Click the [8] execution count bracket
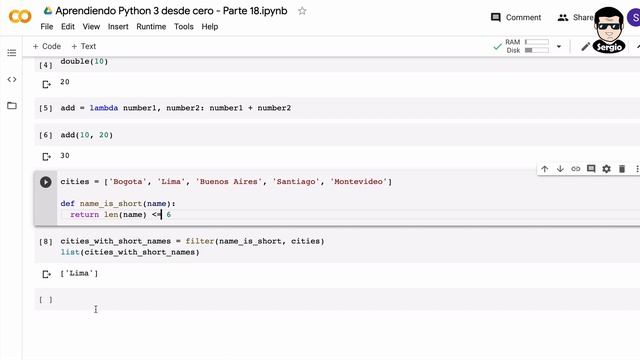640x360 pixels. tap(46, 242)
